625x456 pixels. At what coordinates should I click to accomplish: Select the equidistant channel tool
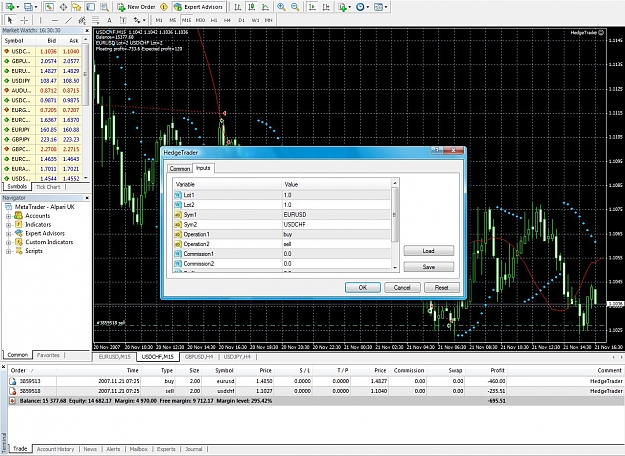click(82, 20)
